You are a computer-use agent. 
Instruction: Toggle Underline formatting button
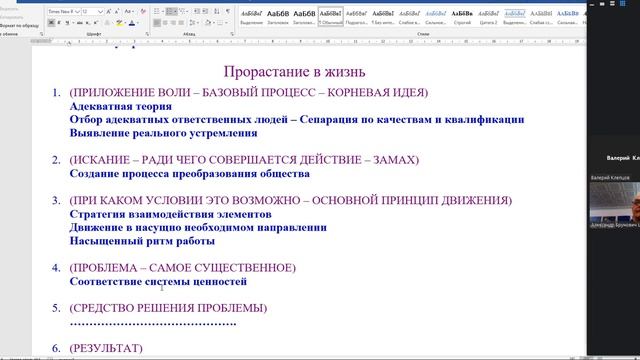[x=67, y=23]
